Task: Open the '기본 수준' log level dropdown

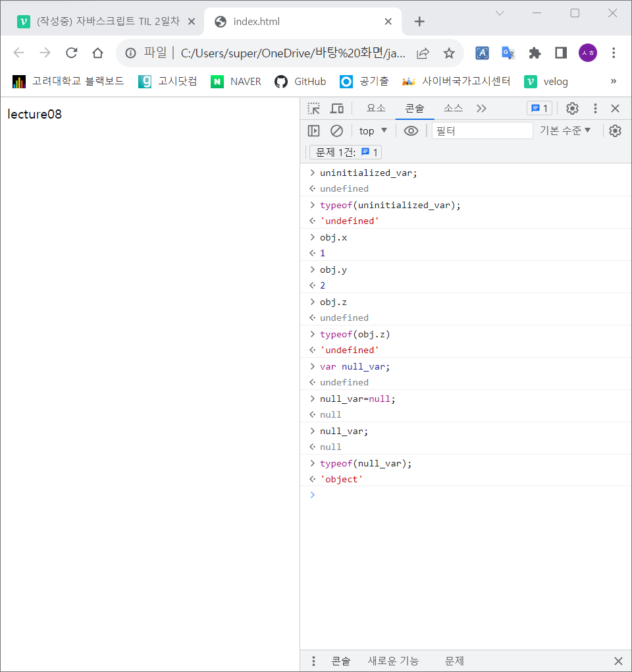Action: [x=566, y=130]
